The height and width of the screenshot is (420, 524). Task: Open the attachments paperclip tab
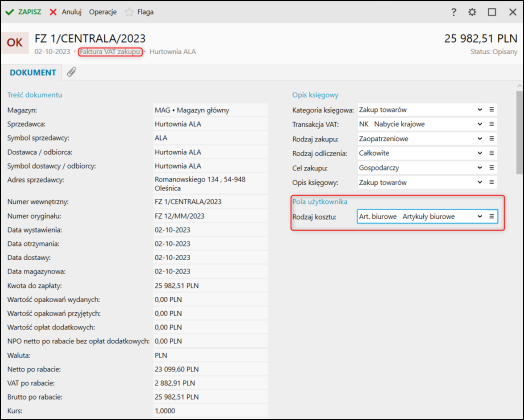(71, 72)
